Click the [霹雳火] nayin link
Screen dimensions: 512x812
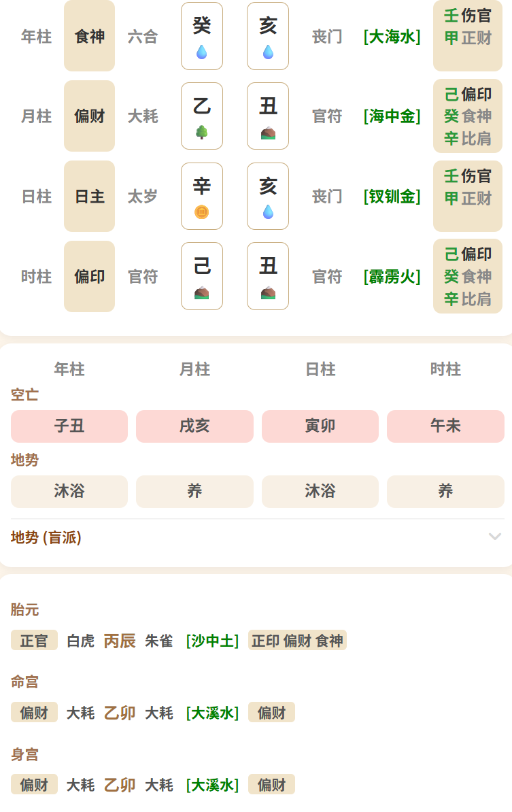(x=392, y=277)
